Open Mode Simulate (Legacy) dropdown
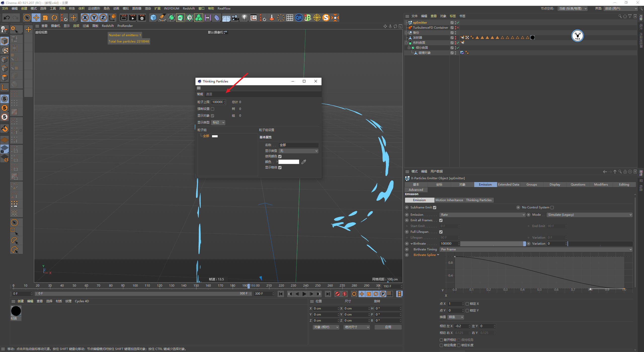 589,215
